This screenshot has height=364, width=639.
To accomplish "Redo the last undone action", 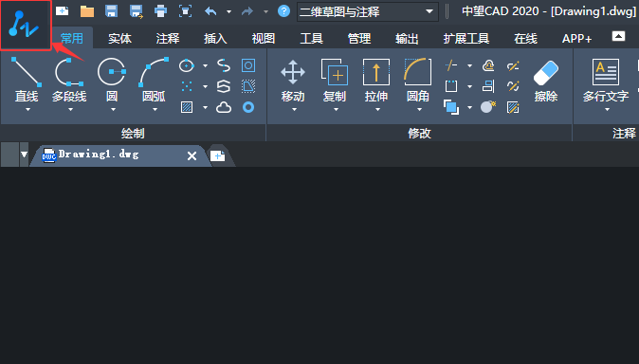I will click(x=247, y=11).
